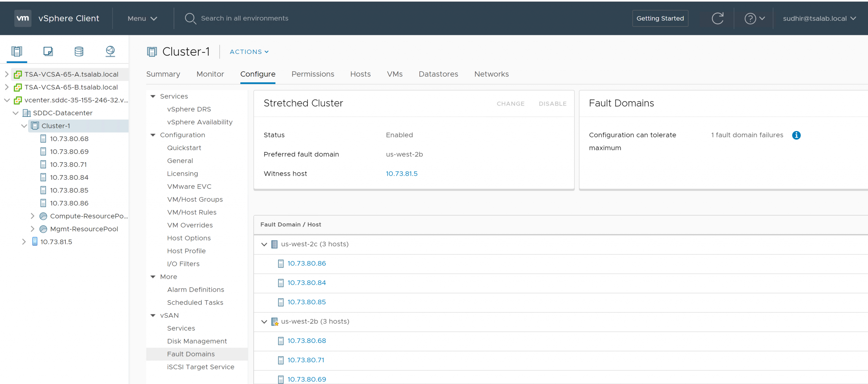
Task: Click into the search all environments field
Action: pyautogui.click(x=244, y=18)
